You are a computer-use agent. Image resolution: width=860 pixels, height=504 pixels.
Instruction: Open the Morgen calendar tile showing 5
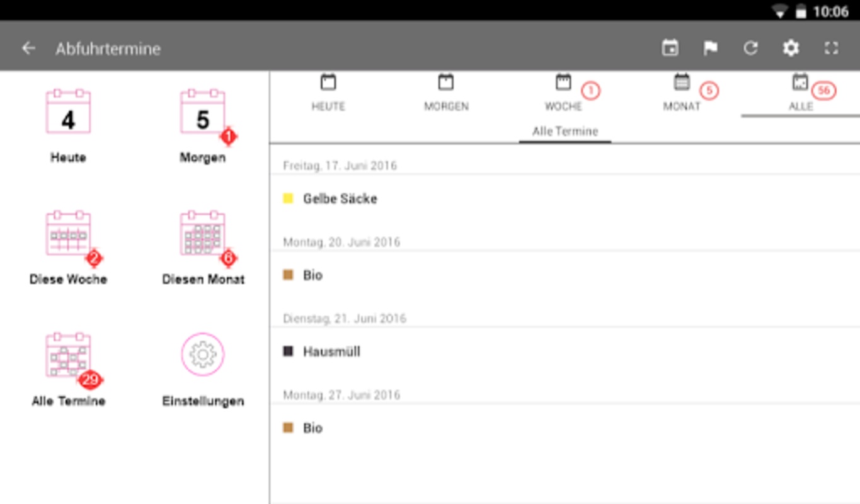pyautogui.click(x=202, y=112)
